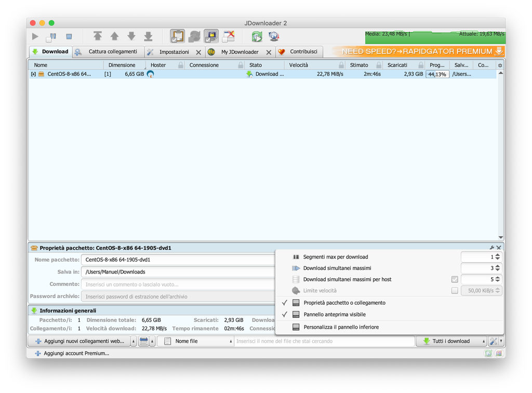The width and height of the screenshot is (532, 393).
Task: Toggle the automatic reconnect icon
Action: point(194,36)
